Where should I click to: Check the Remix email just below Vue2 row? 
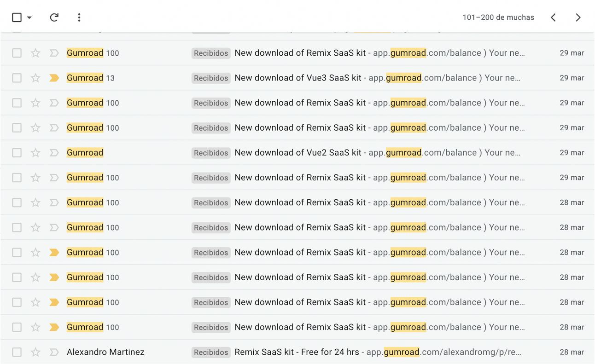click(x=17, y=177)
